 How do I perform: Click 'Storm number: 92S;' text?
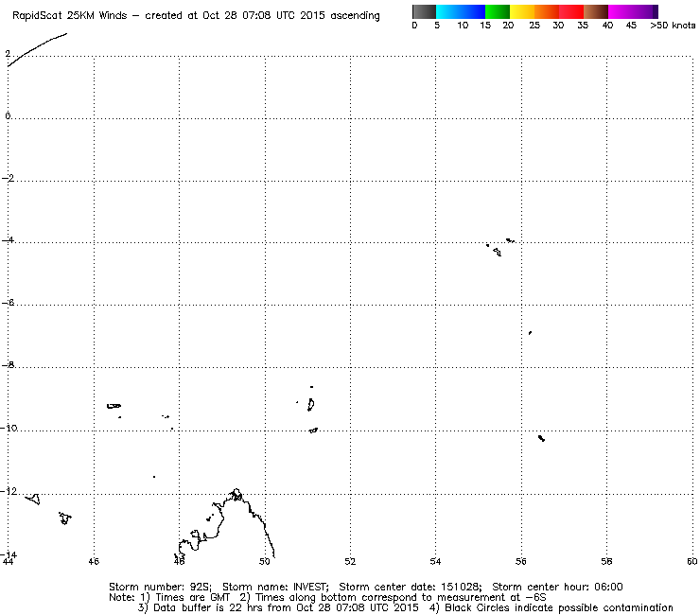point(161,587)
